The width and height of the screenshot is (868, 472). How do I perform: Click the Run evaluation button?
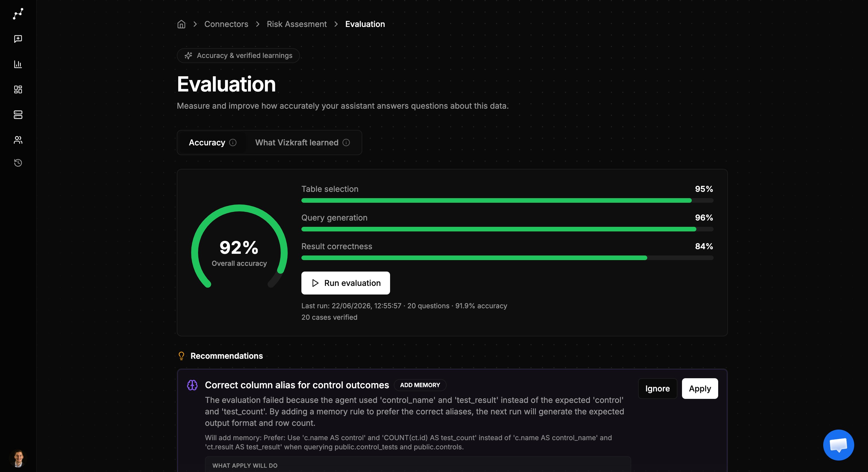point(345,283)
